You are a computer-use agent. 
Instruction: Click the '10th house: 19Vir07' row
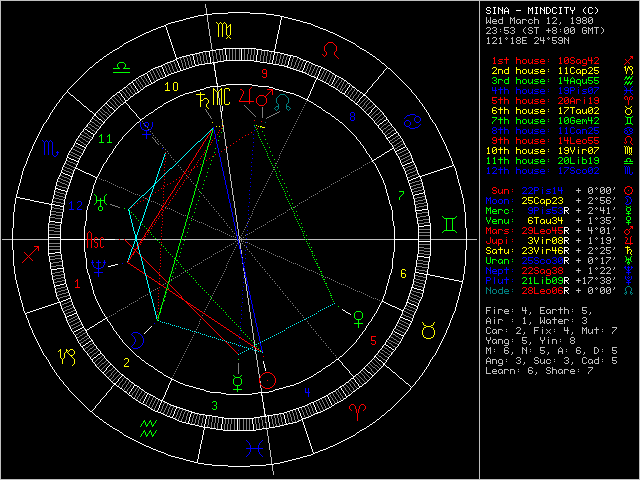coord(559,151)
